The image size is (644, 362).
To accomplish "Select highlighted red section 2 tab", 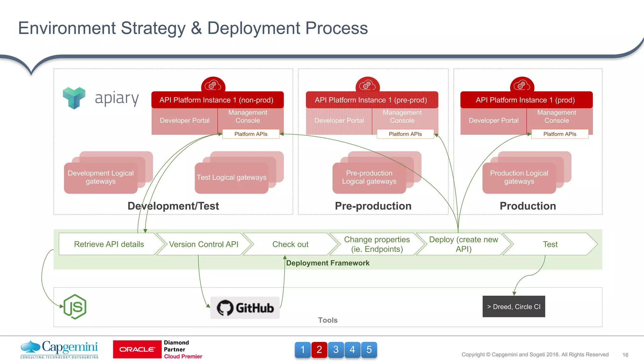I will tap(319, 349).
